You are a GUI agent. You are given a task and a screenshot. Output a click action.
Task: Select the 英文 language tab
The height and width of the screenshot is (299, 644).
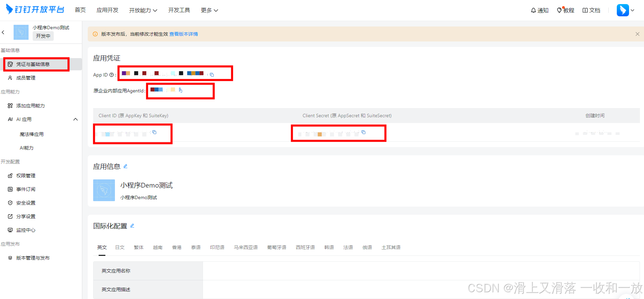(x=102, y=247)
